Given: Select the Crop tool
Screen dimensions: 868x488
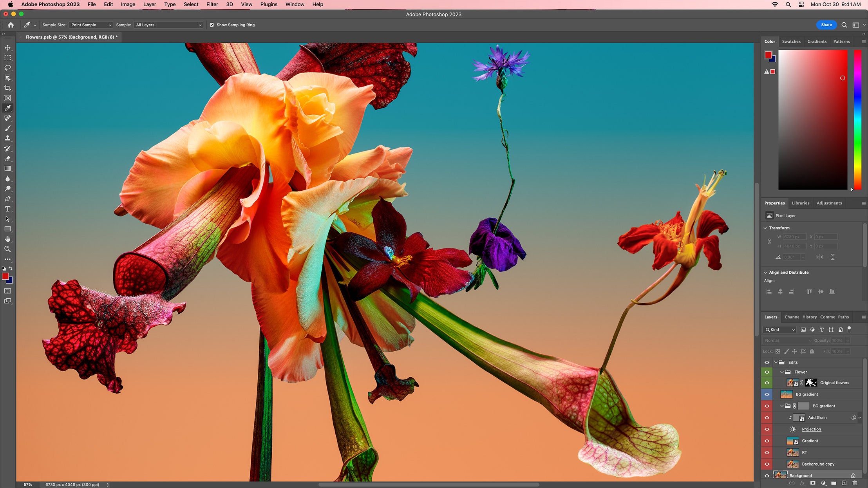Looking at the screenshot, I should pos(7,88).
